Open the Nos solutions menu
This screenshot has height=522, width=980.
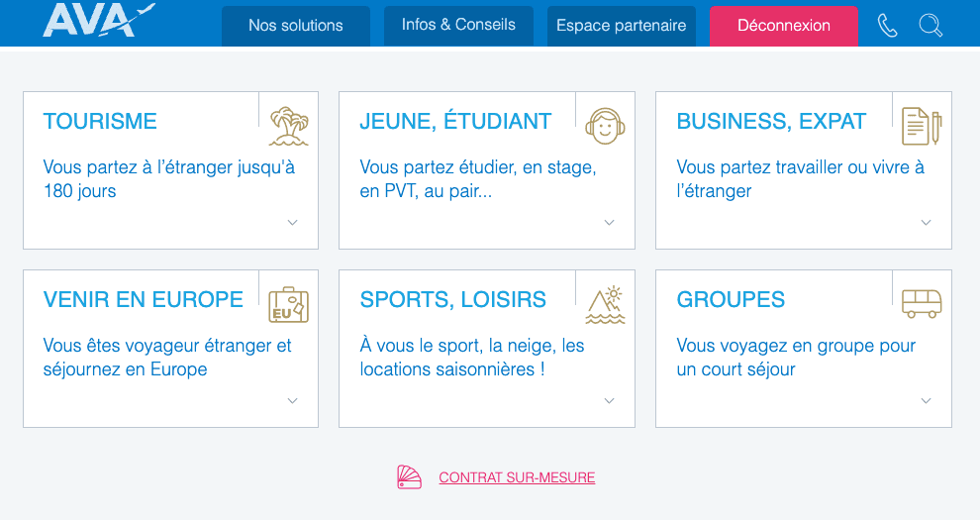pyautogui.click(x=296, y=26)
